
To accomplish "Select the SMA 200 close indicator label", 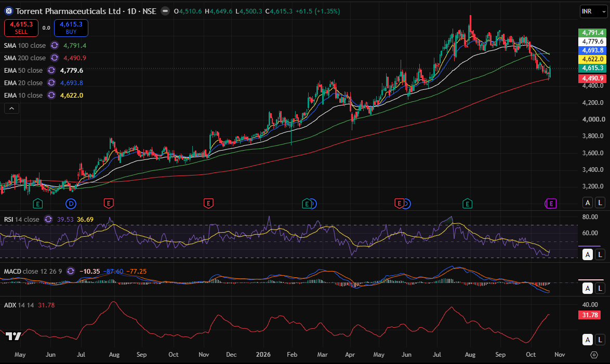I will pyautogui.click(x=25, y=58).
